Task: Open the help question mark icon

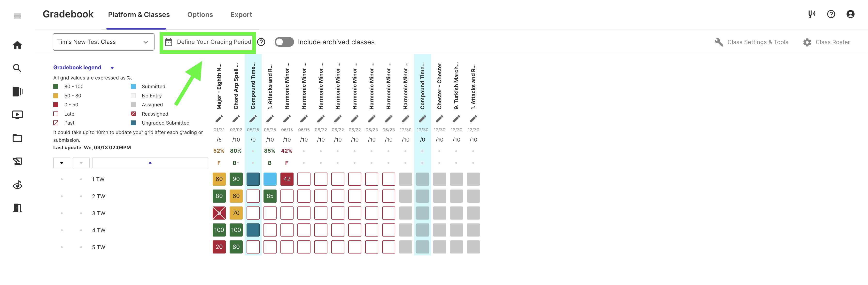Action: coord(831,14)
